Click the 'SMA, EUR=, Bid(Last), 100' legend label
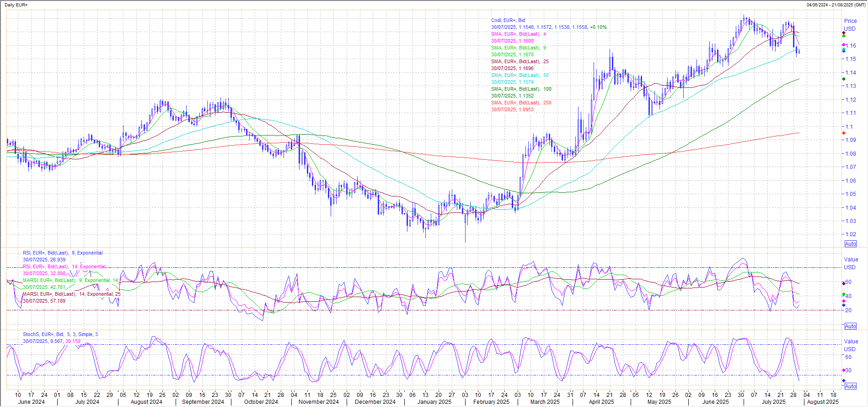868x407 pixels. pos(521,89)
